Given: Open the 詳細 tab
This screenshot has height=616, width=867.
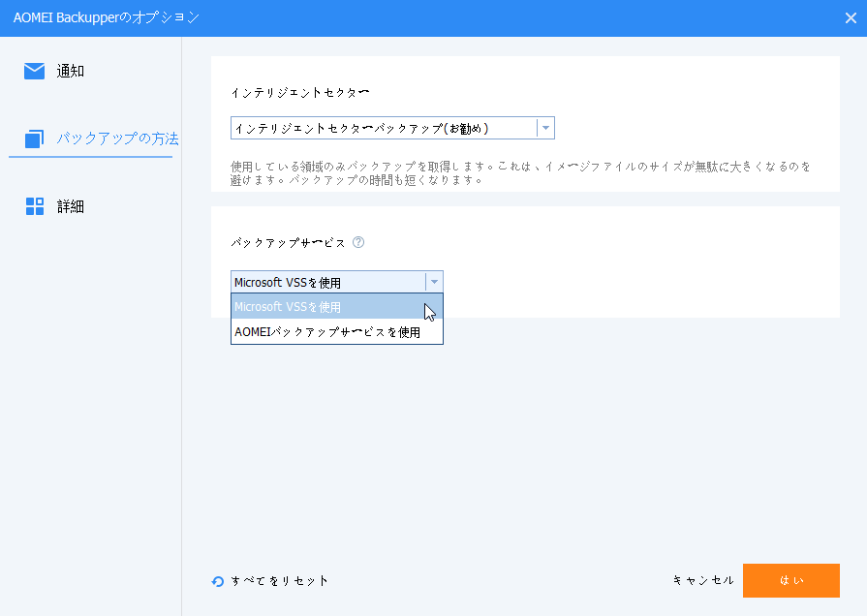Looking at the screenshot, I should pos(71,205).
